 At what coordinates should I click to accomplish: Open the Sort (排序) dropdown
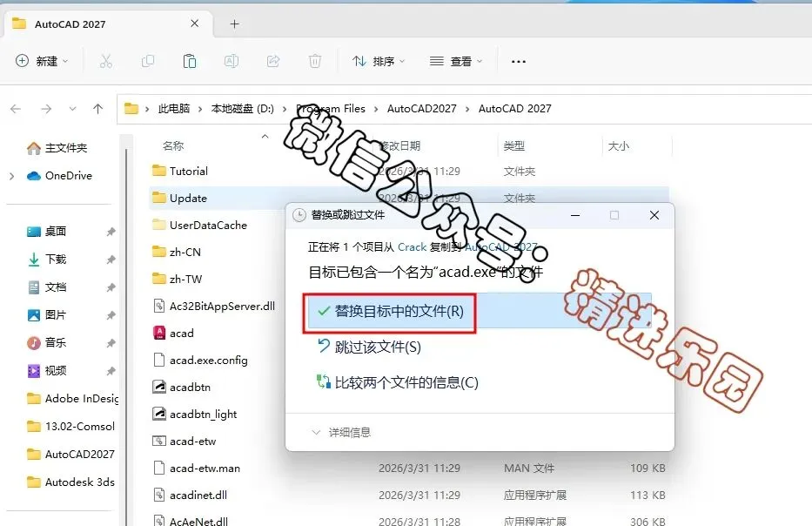[x=379, y=61]
